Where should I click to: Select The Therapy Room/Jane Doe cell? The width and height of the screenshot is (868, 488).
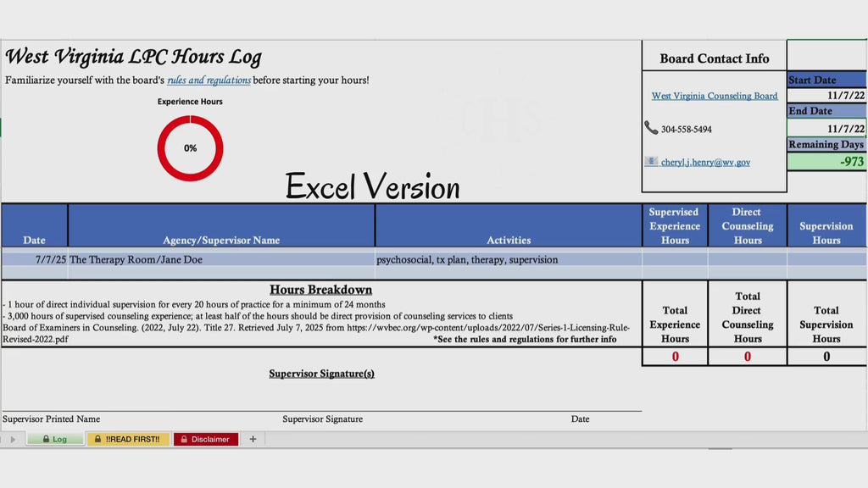tap(221, 259)
